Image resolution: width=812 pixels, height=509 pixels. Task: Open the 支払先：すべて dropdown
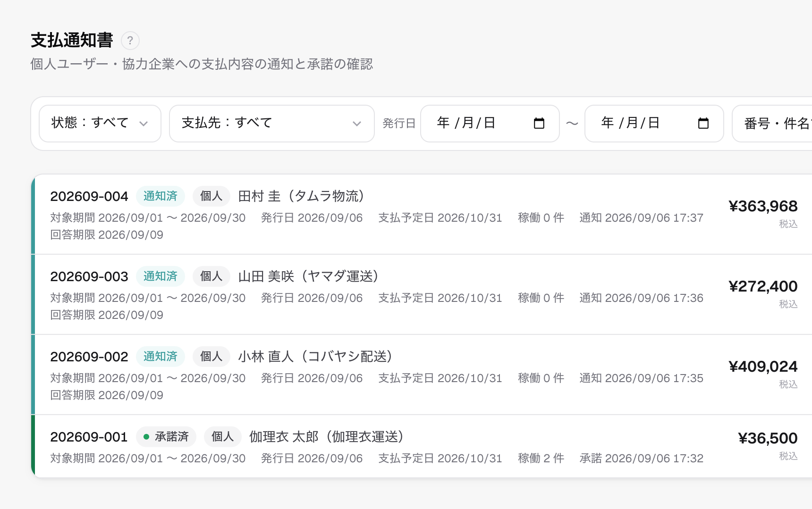click(272, 124)
